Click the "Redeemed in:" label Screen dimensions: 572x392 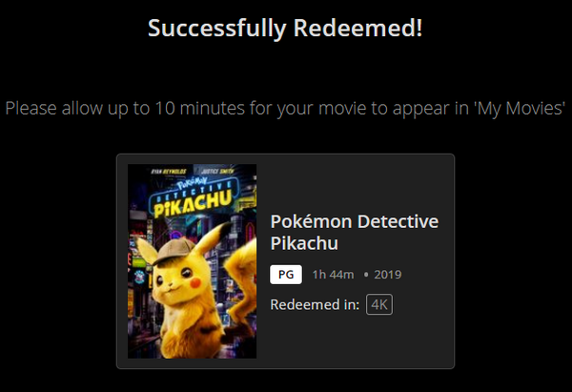pyautogui.click(x=315, y=304)
